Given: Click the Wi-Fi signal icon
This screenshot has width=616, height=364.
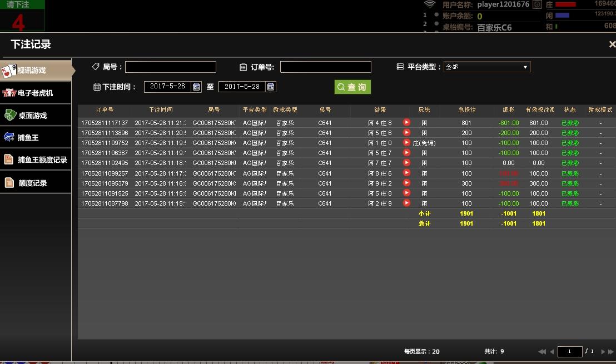Looking at the screenshot, I should pos(430,4).
